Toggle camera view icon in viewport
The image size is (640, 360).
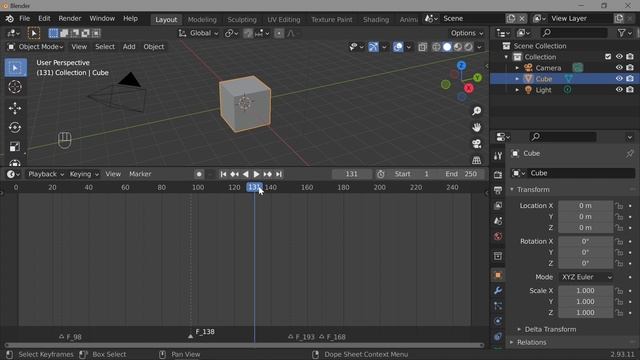coord(476,144)
